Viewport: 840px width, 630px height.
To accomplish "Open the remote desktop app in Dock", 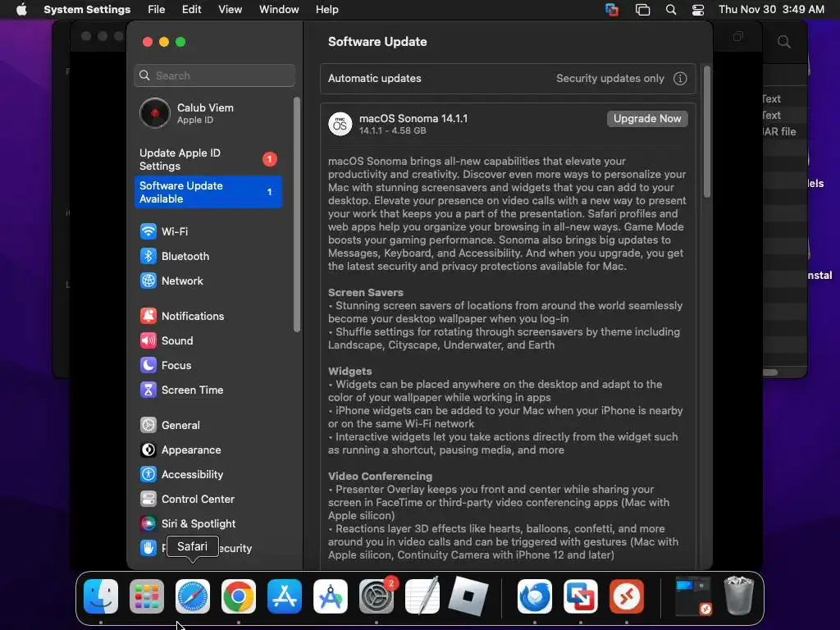I will 626,596.
